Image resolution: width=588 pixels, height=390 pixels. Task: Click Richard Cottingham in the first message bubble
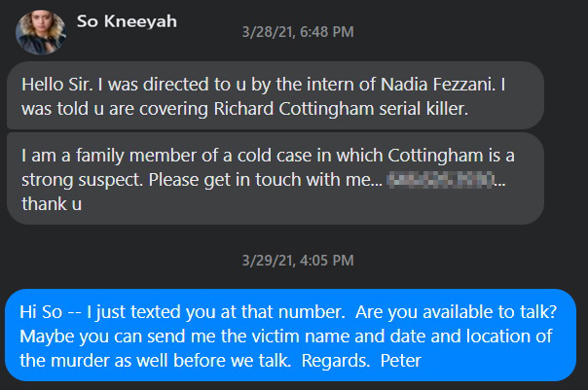click(294, 109)
